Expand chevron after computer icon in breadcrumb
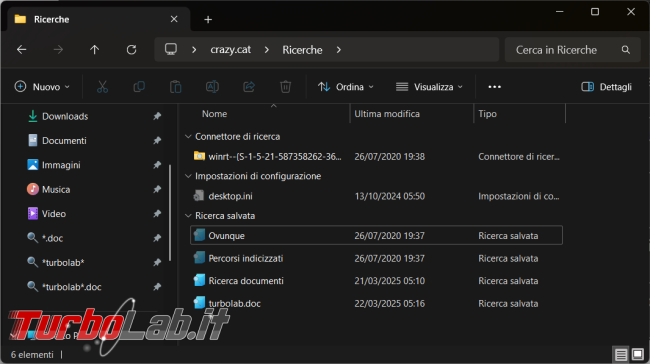The image size is (650, 364). [194, 50]
